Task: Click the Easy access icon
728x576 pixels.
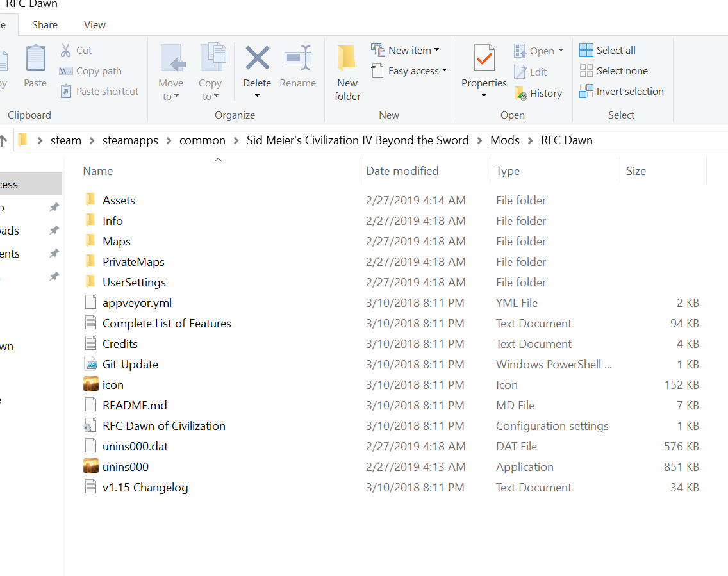Action: tap(377, 70)
